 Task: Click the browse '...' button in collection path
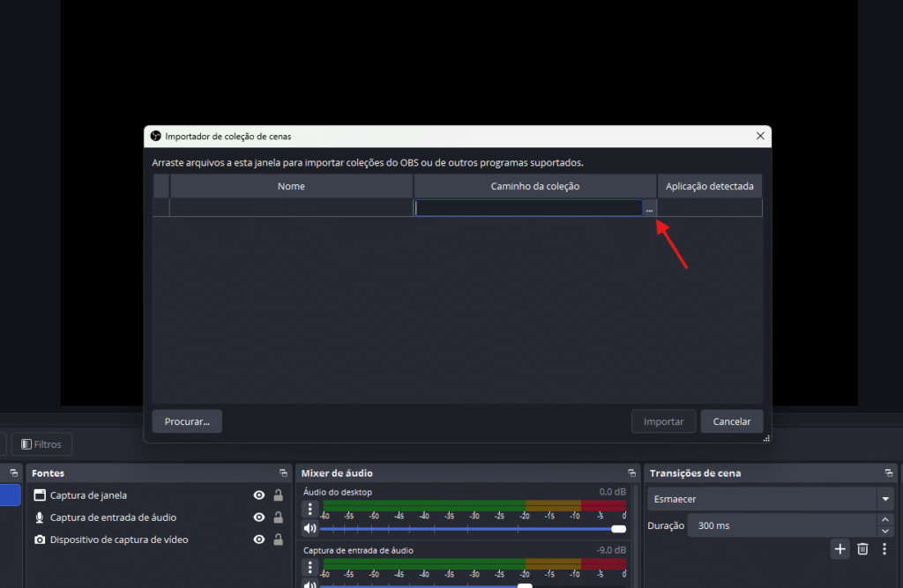649,209
